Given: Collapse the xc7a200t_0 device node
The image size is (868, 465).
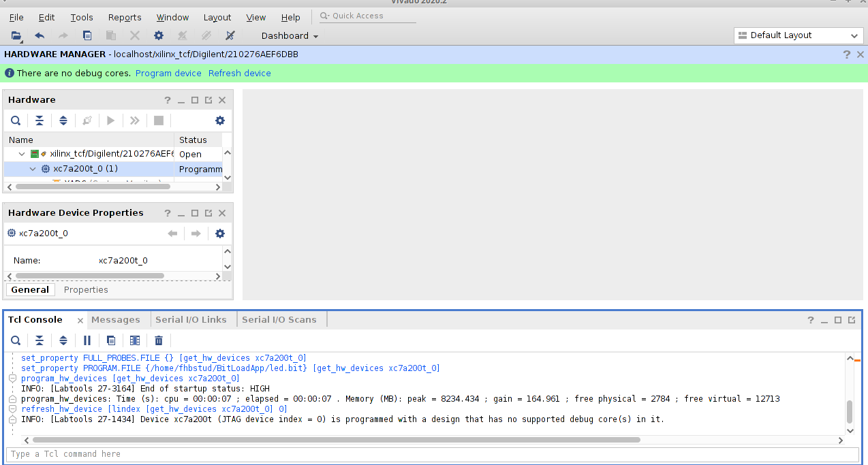Looking at the screenshot, I should coord(33,169).
